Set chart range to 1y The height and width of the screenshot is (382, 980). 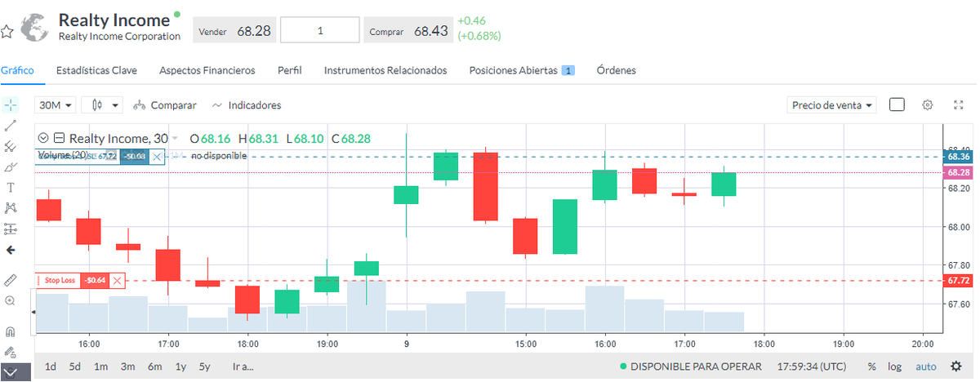coord(180,366)
